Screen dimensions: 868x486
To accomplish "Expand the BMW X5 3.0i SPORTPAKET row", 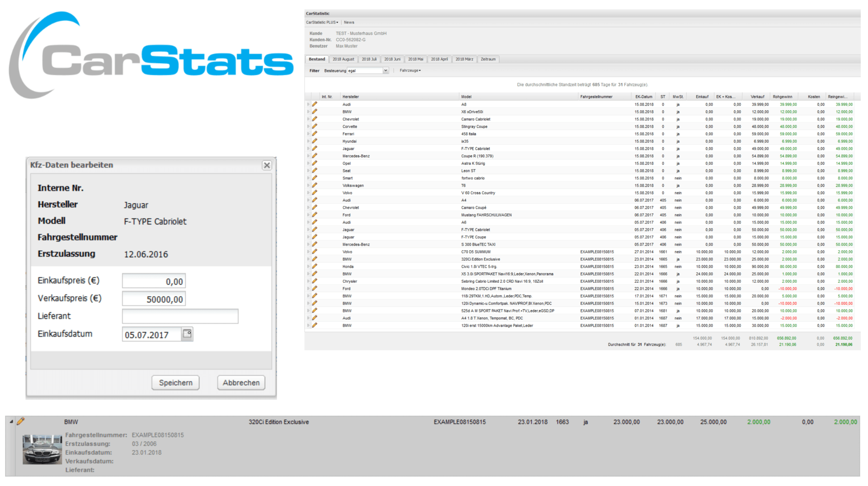I will click(x=308, y=274).
